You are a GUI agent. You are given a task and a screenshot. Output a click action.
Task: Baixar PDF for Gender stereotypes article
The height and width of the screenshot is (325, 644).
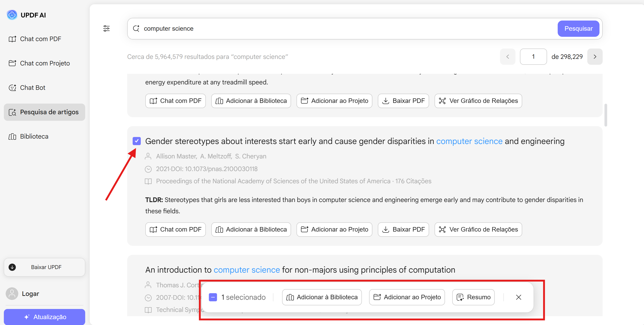403,229
